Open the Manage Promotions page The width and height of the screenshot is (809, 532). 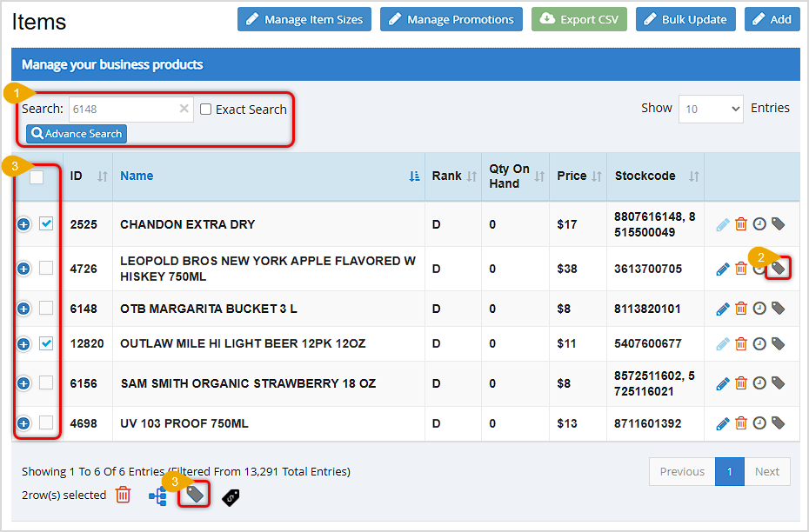(451, 18)
